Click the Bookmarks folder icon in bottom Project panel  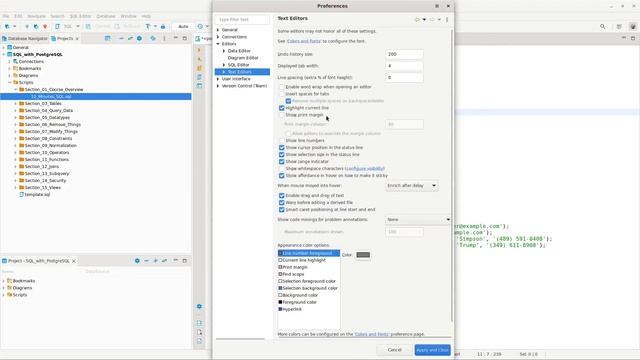(x=9, y=281)
